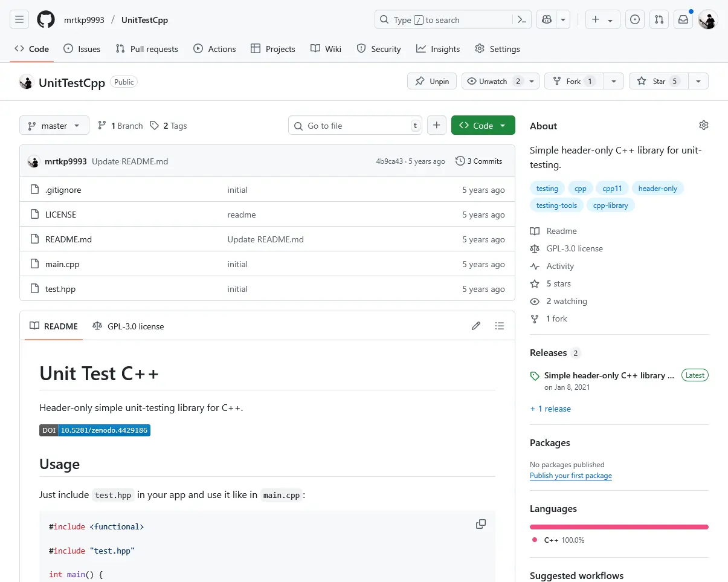Open the repository Settings tab
728x582 pixels.
click(x=497, y=49)
